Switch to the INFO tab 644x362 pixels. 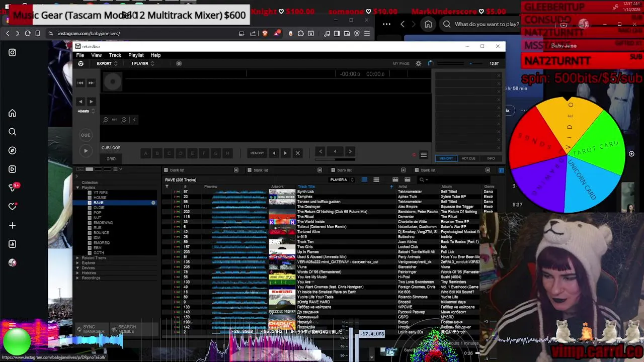(491, 158)
